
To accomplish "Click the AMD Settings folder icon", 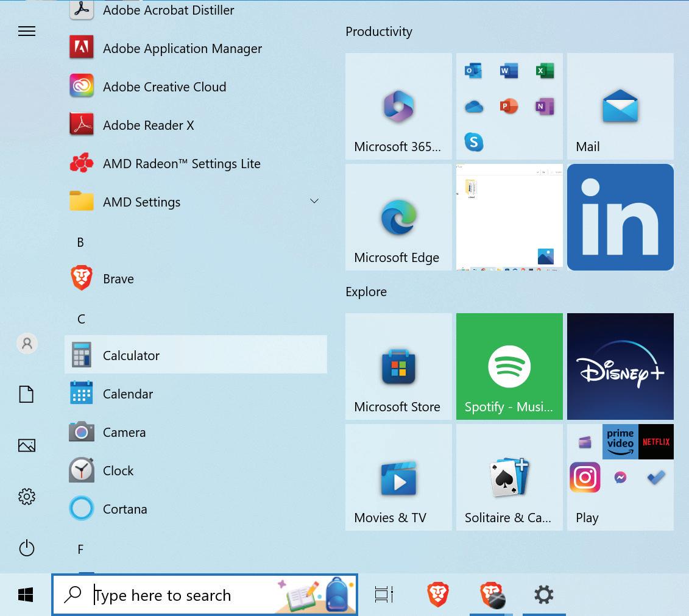I will [81, 201].
